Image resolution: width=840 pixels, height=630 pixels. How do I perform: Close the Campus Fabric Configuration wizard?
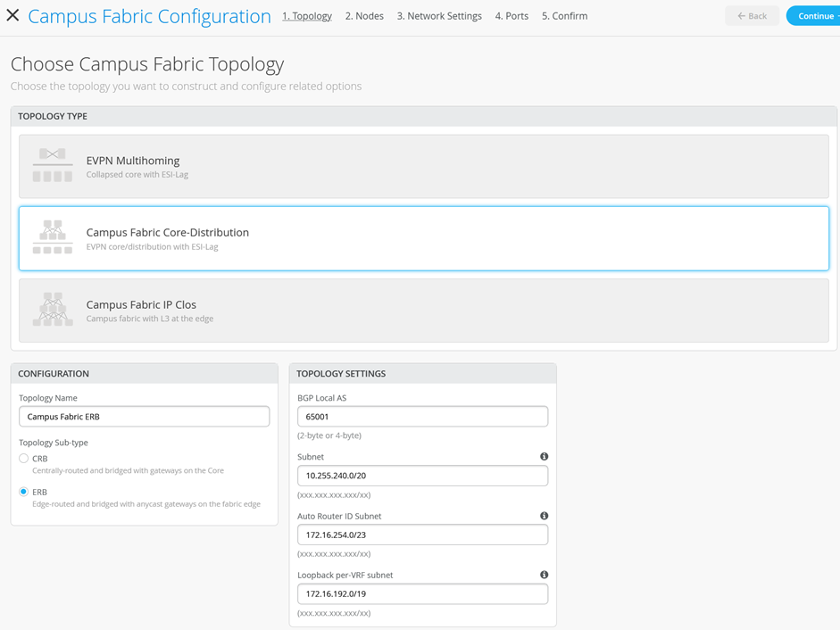click(13, 15)
